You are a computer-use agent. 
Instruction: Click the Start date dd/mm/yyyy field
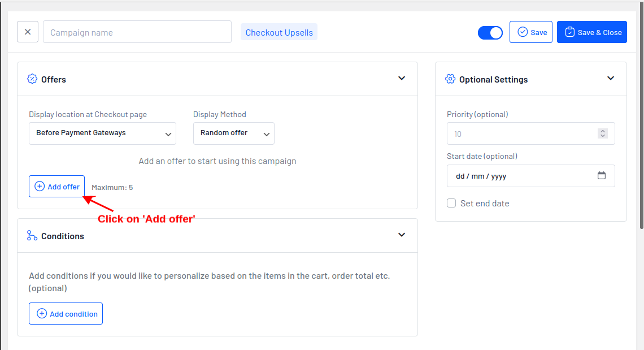tap(520, 176)
